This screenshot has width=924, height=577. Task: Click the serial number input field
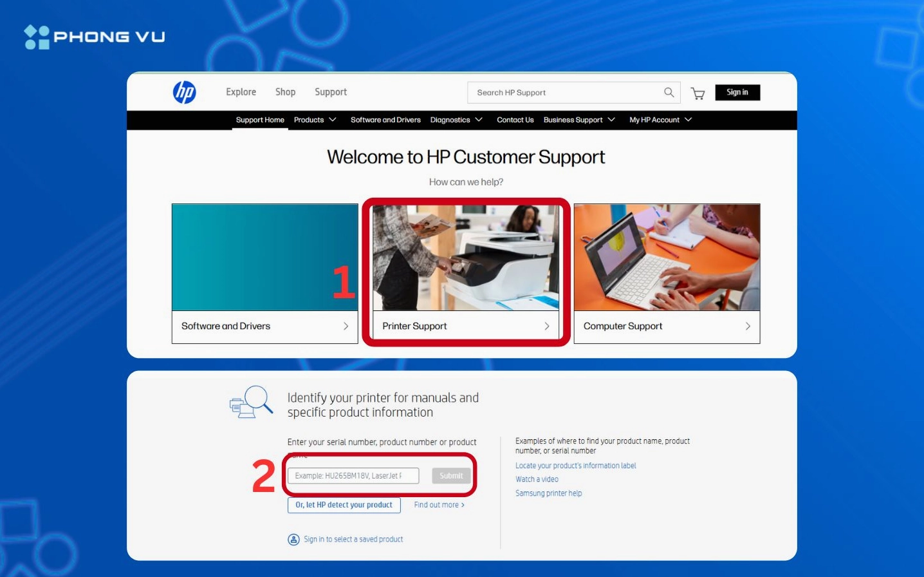pos(353,475)
